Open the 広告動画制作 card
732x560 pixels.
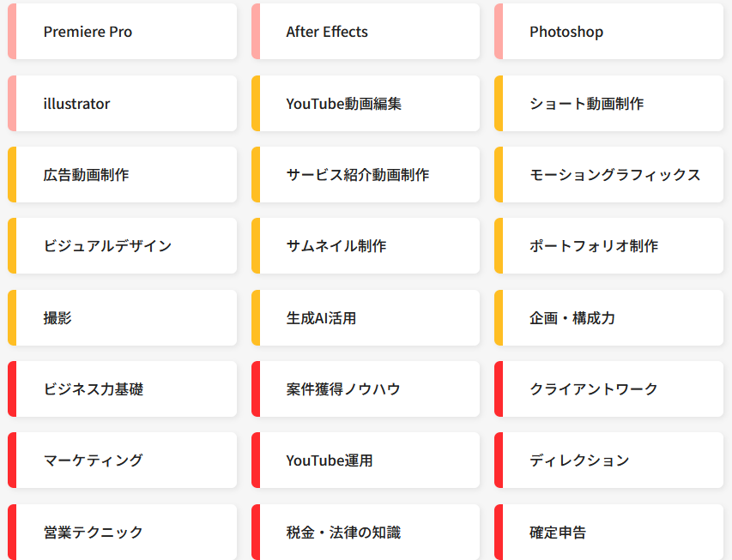tap(123, 175)
